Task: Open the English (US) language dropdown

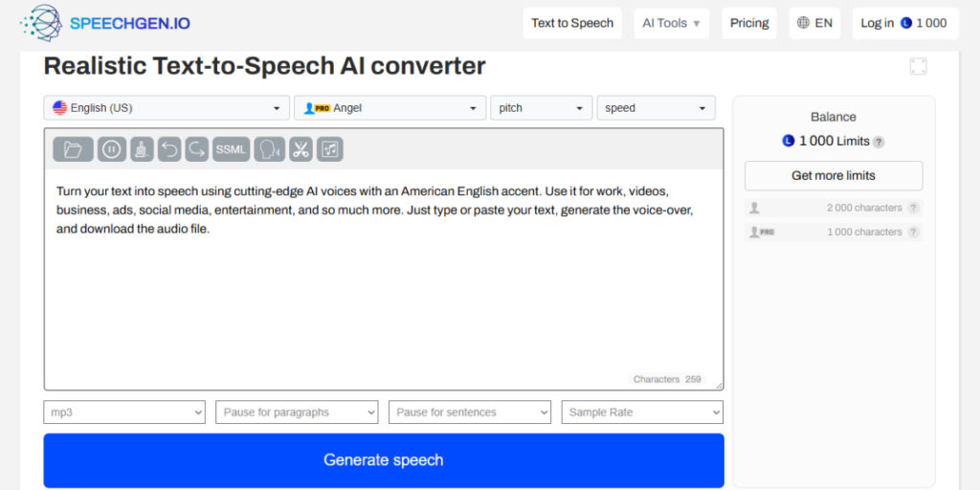Action: click(x=167, y=107)
